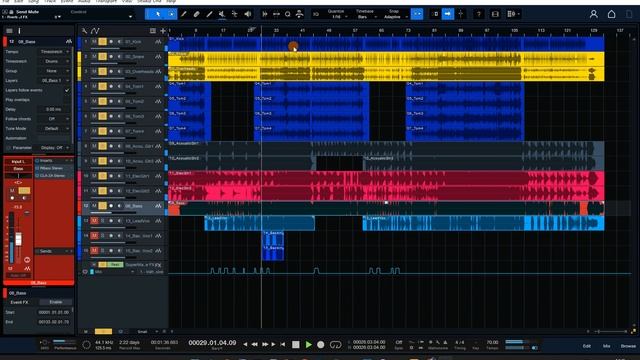
Task: Open the Edit menu
Action: pyautogui.click(x=18, y=1)
